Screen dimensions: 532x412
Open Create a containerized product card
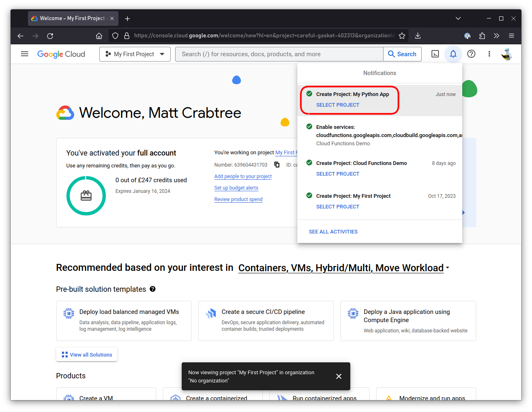tap(213, 394)
